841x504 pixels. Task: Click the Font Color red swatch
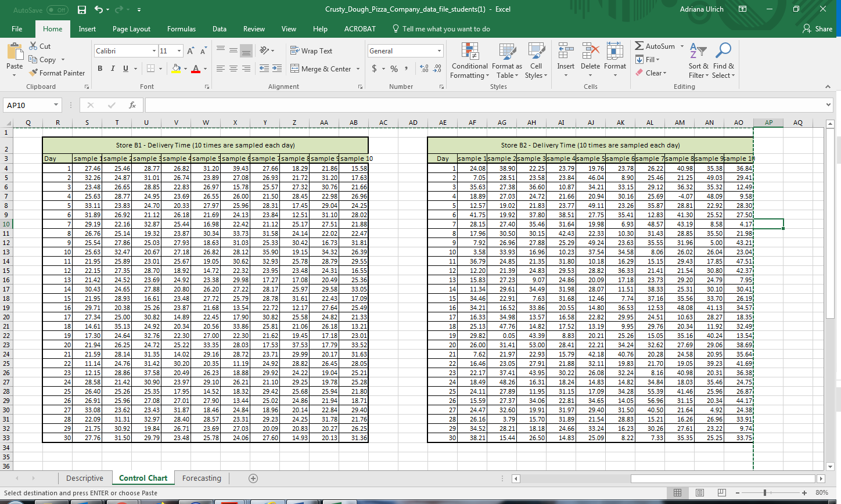(196, 69)
